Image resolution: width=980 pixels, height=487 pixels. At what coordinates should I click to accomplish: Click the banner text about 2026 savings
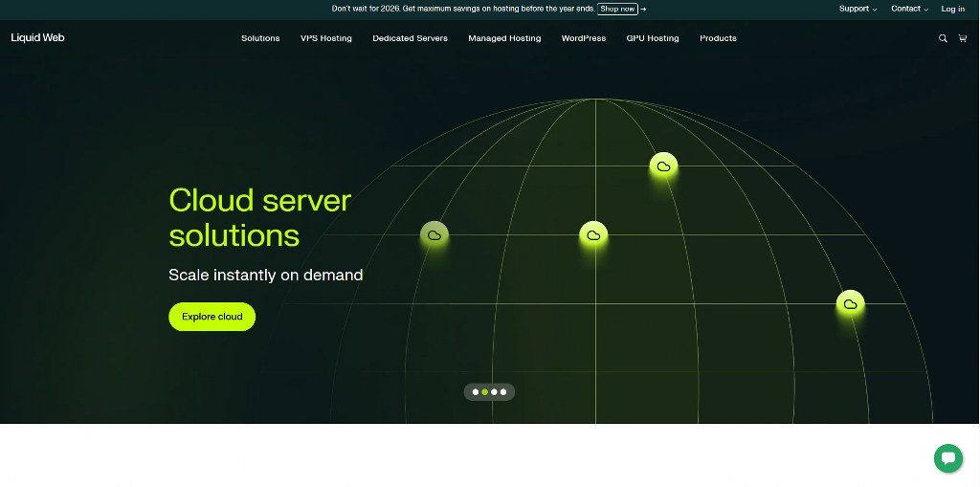[x=463, y=9]
